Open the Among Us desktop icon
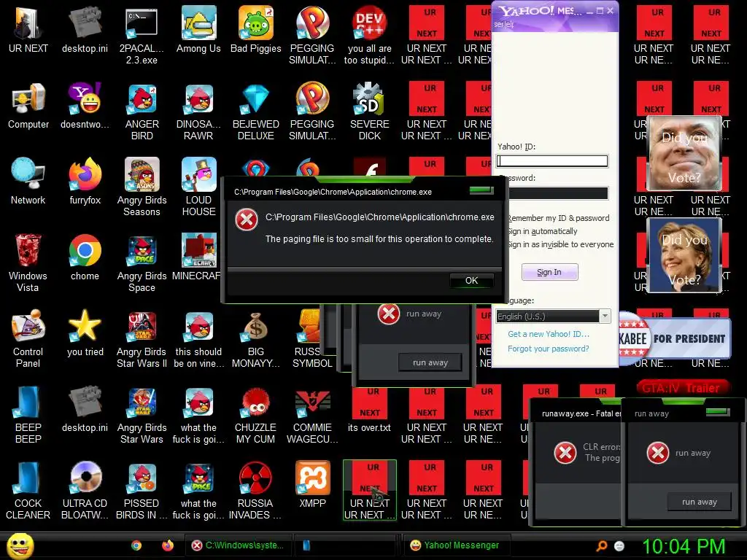This screenshot has height=560, width=747. click(x=198, y=29)
